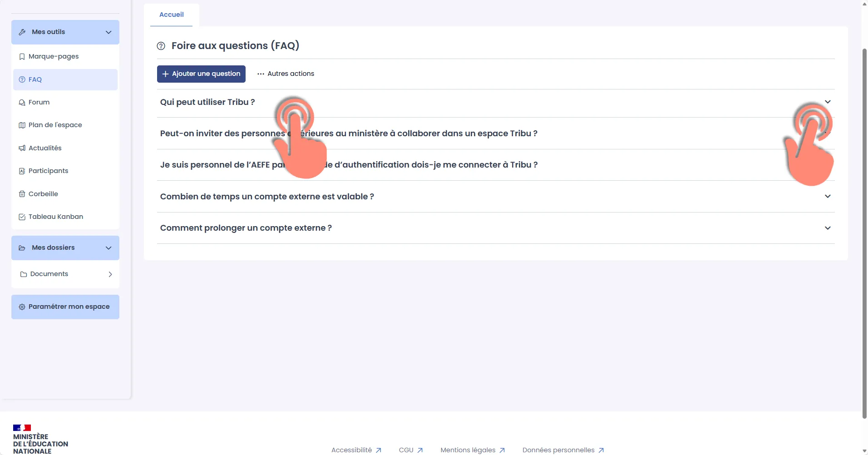This screenshot has height=455, width=868.
Task: Select FAQ in the sidebar menu
Action: (65, 79)
